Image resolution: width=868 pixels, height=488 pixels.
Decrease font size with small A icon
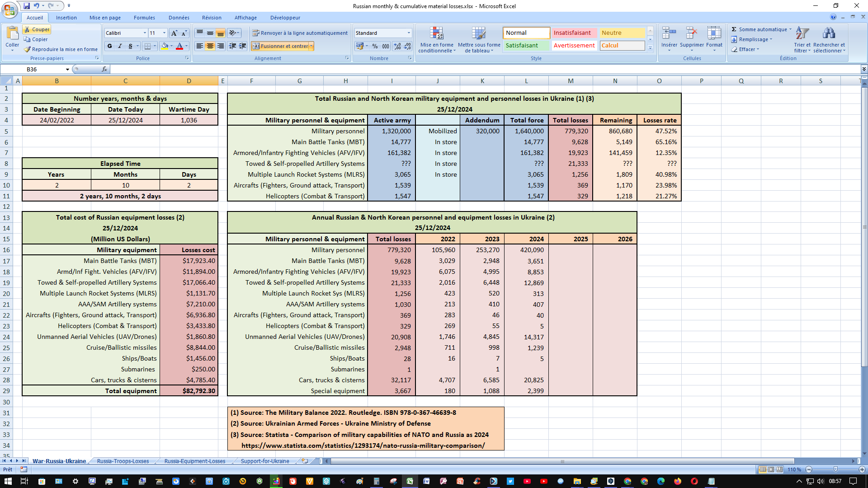(184, 33)
